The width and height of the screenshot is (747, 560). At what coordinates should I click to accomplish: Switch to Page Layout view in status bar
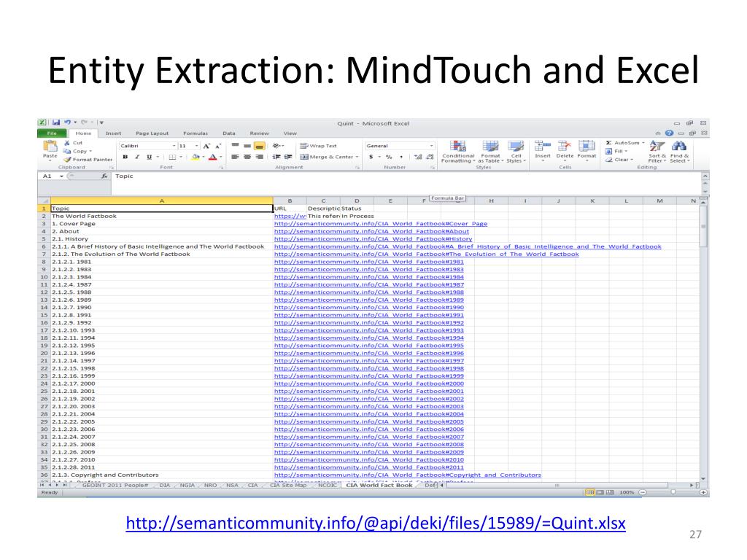pyautogui.click(x=600, y=492)
